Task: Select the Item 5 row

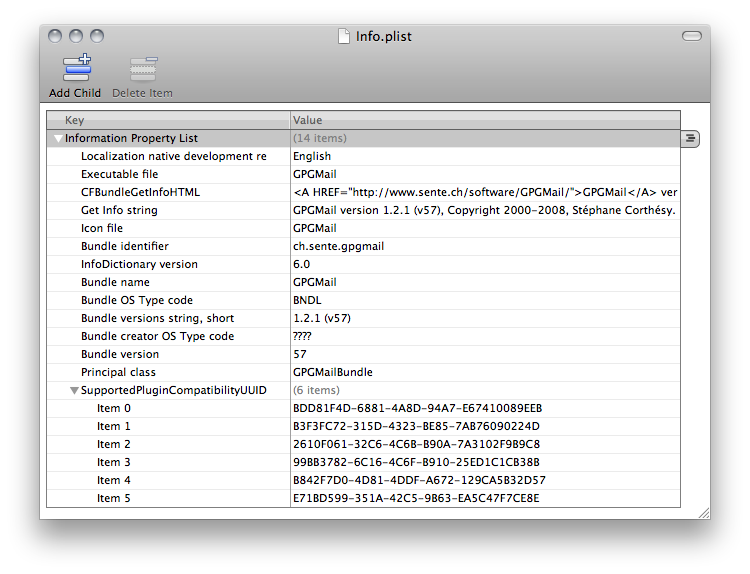Action: point(364,498)
